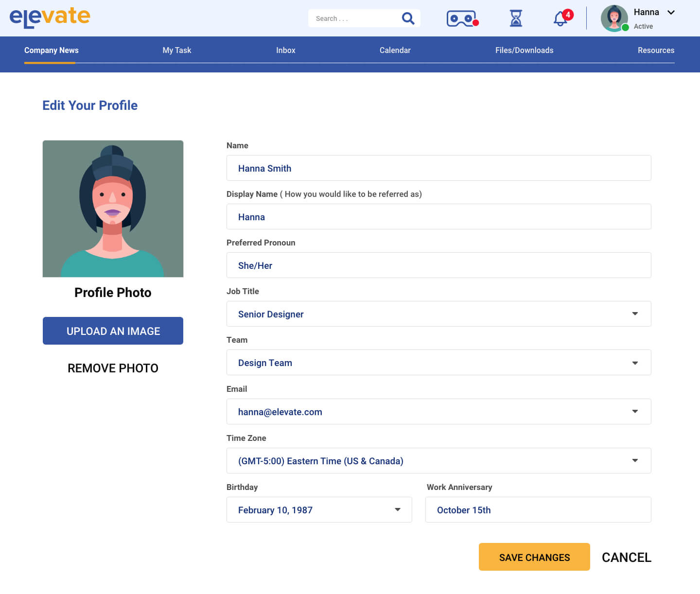The height and width of the screenshot is (594, 700).
Task: Switch to My Task tab
Action: click(177, 50)
